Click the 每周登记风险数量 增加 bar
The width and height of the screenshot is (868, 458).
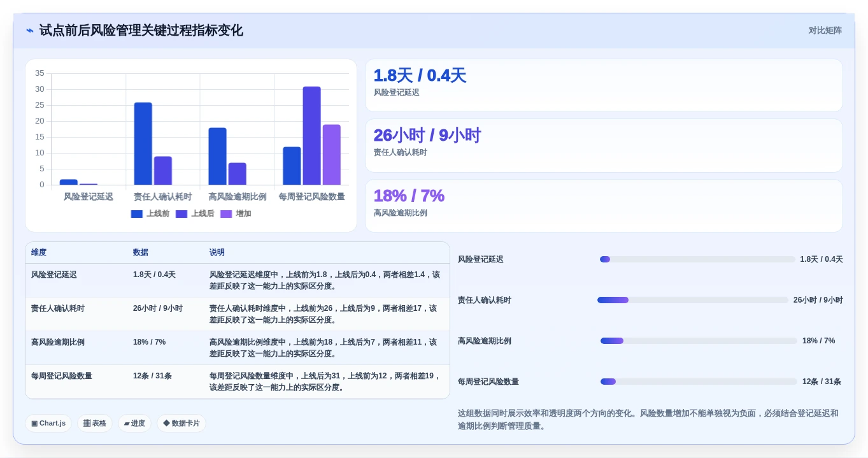tap(332, 155)
